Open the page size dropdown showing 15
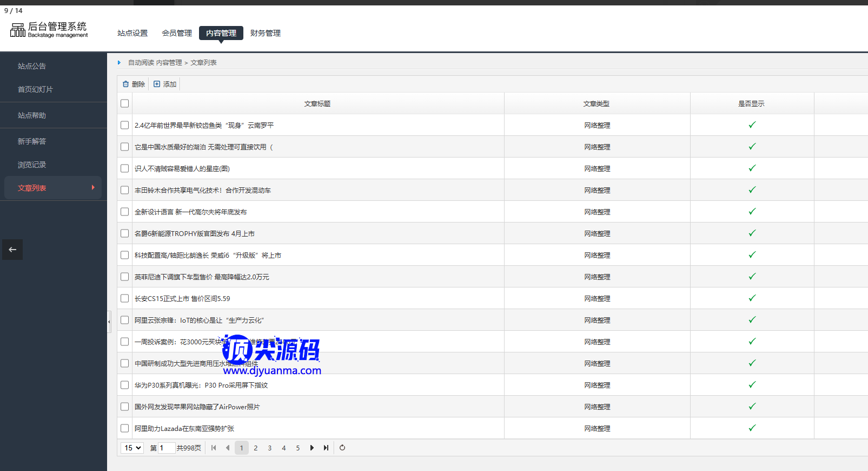The image size is (868, 471). (132, 448)
